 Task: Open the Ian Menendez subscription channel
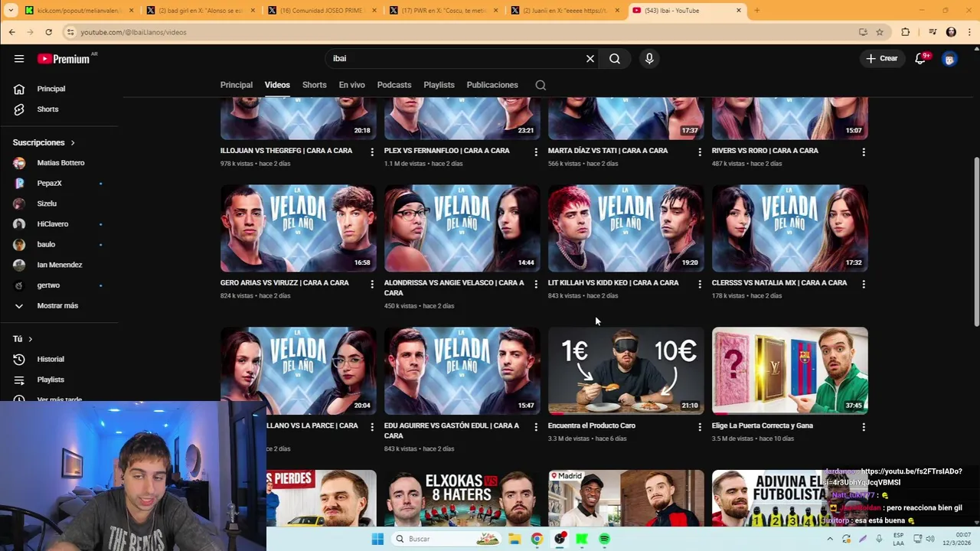point(60,265)
